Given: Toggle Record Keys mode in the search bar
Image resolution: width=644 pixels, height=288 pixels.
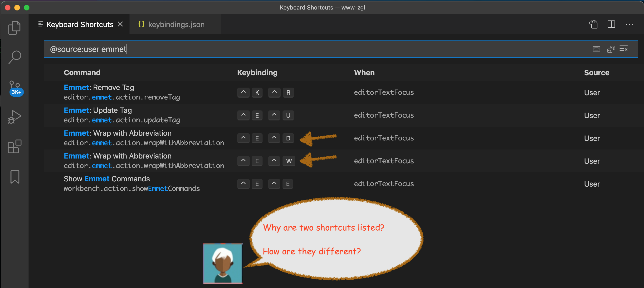Looking at the screenshot, I should click(x=596, y=49).
